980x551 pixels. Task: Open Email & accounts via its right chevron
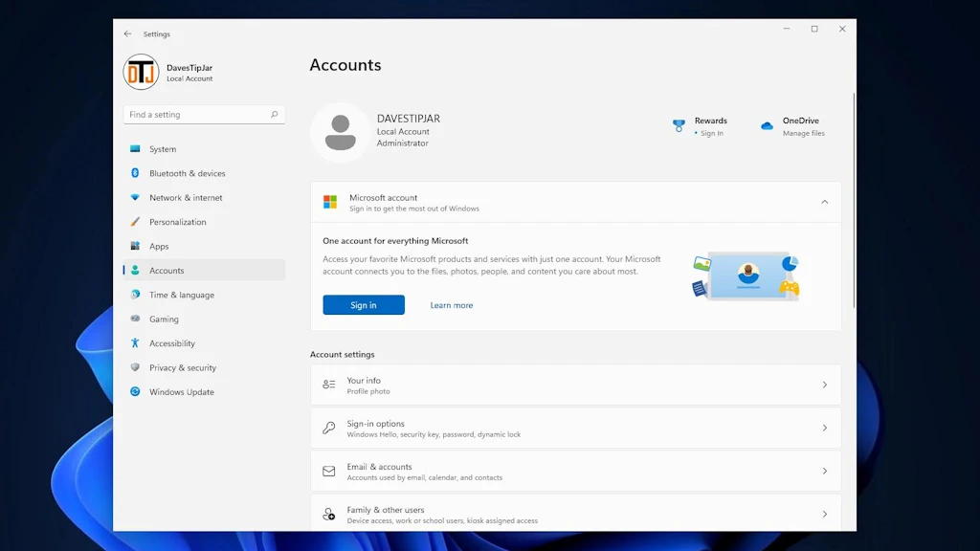click(824, 471)
